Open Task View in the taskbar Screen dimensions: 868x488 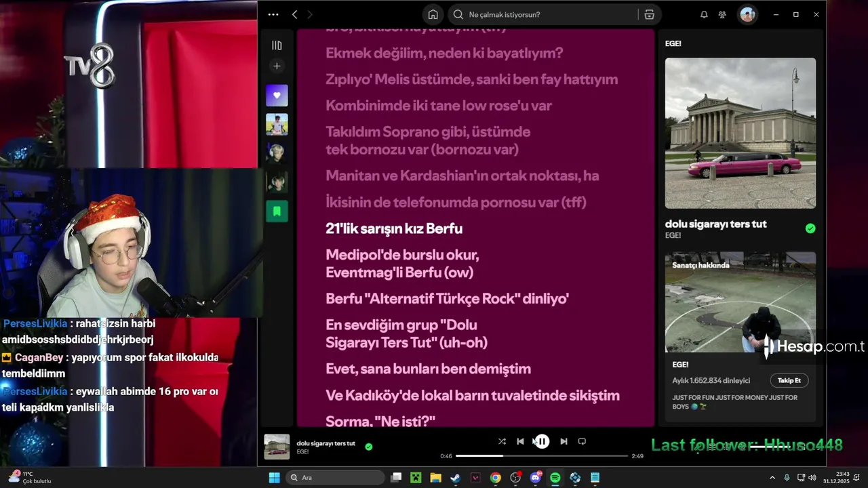pos(396,478)
